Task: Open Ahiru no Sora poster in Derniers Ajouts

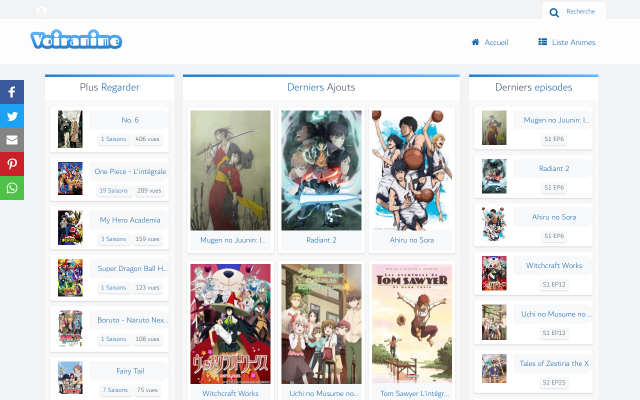Action: click(x=412, y=170)
